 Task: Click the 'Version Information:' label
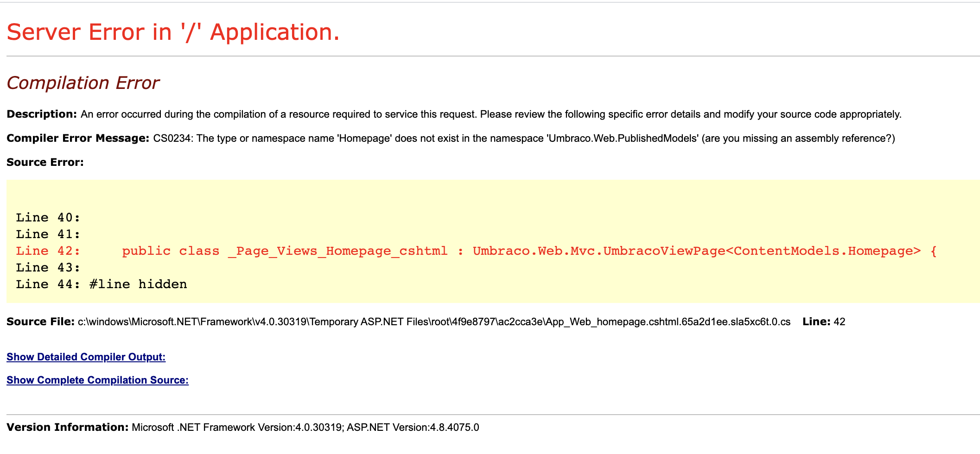[67, 427]
